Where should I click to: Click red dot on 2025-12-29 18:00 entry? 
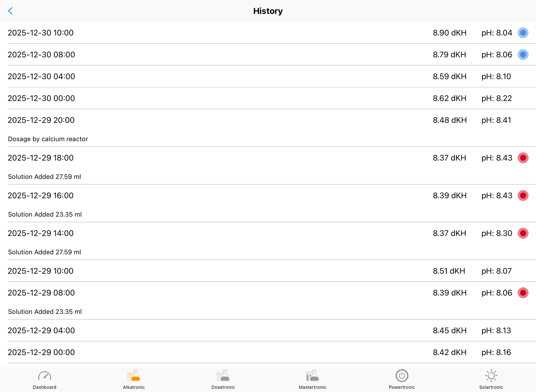coord(523,158)
